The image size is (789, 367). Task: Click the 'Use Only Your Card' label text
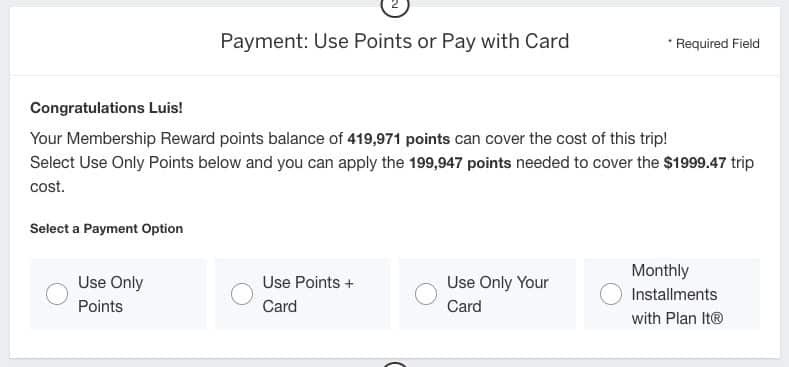click(498, 295)
